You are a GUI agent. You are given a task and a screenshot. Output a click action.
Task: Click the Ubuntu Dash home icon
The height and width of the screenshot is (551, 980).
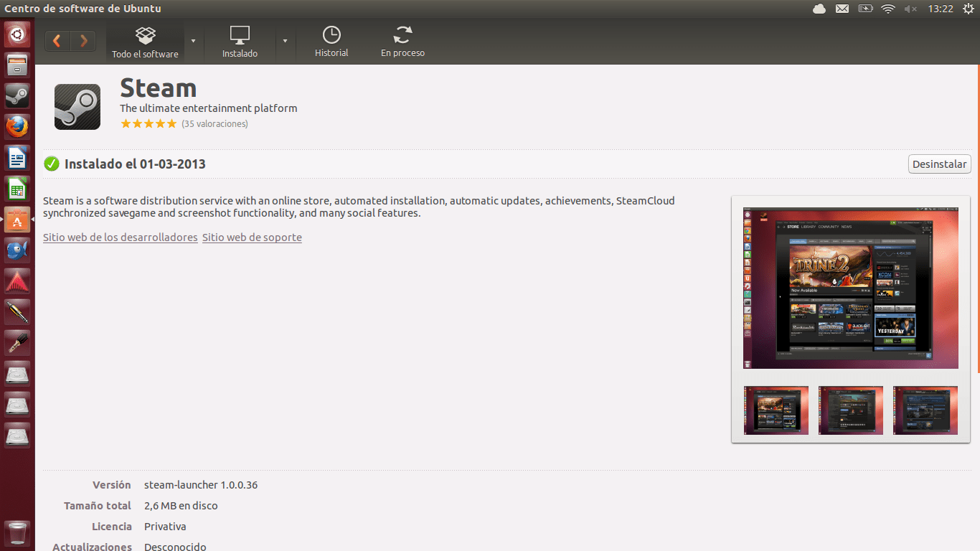click(x=17, y=34)
